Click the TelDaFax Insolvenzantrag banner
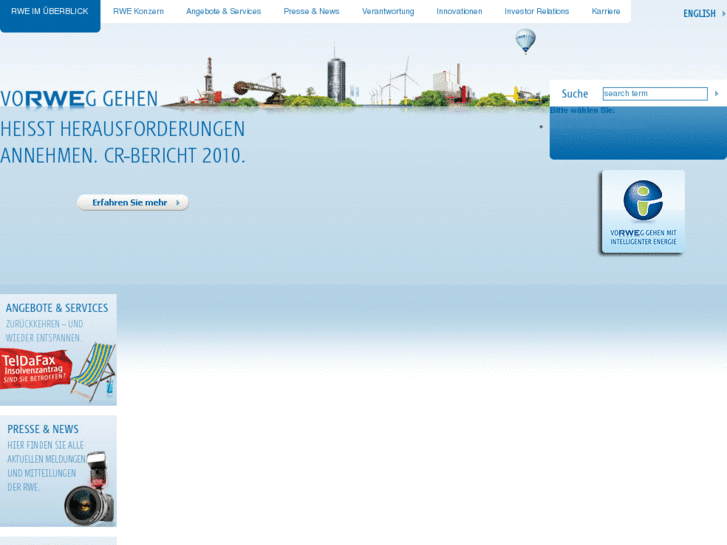Viewport: 727px width, 545px height. [x=36, y=369]
